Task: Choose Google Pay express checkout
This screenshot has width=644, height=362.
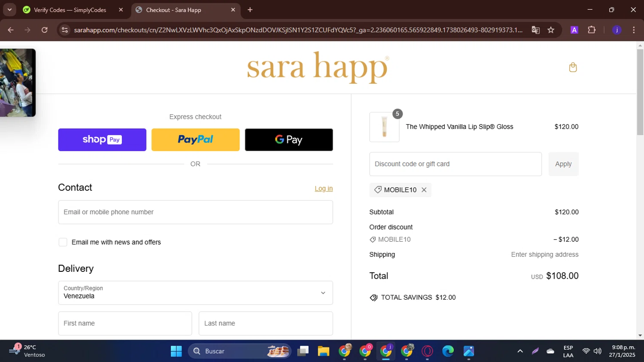Action: (289, 140)
